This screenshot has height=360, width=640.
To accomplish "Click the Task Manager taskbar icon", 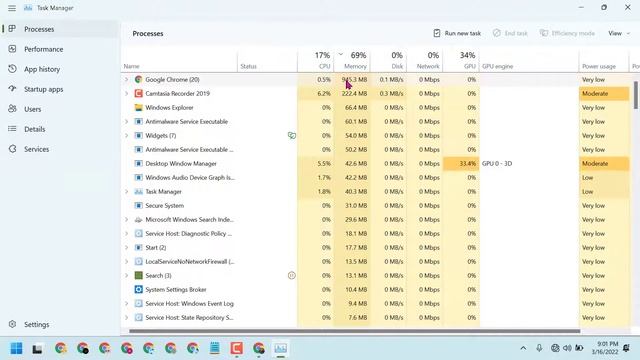I will [280, 348].
